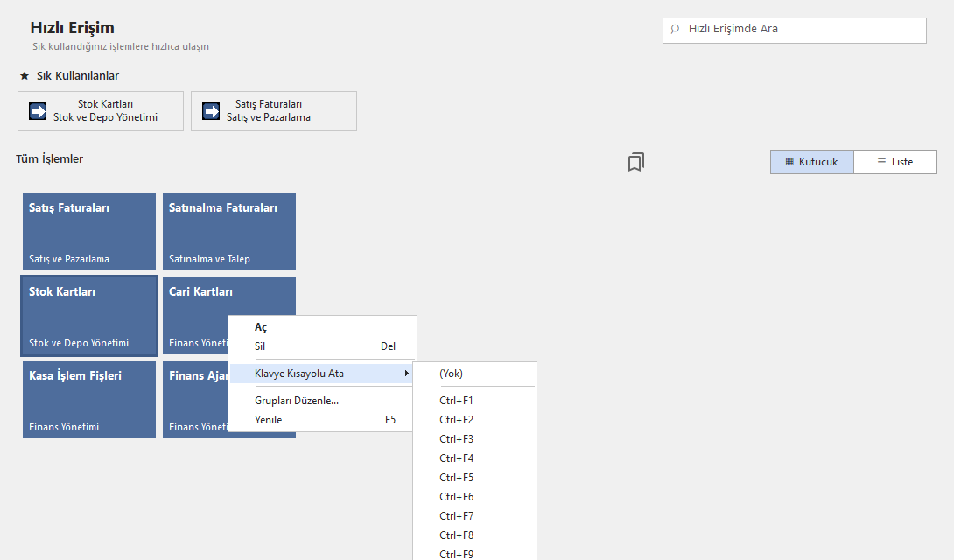
Task: Open the Stok Kartları tile
Action: tap(88, 316)
